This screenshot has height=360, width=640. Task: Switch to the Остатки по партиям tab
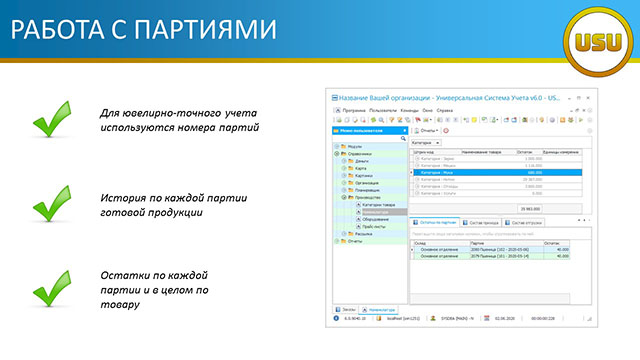pyautogui.click(x=435, y=222)
